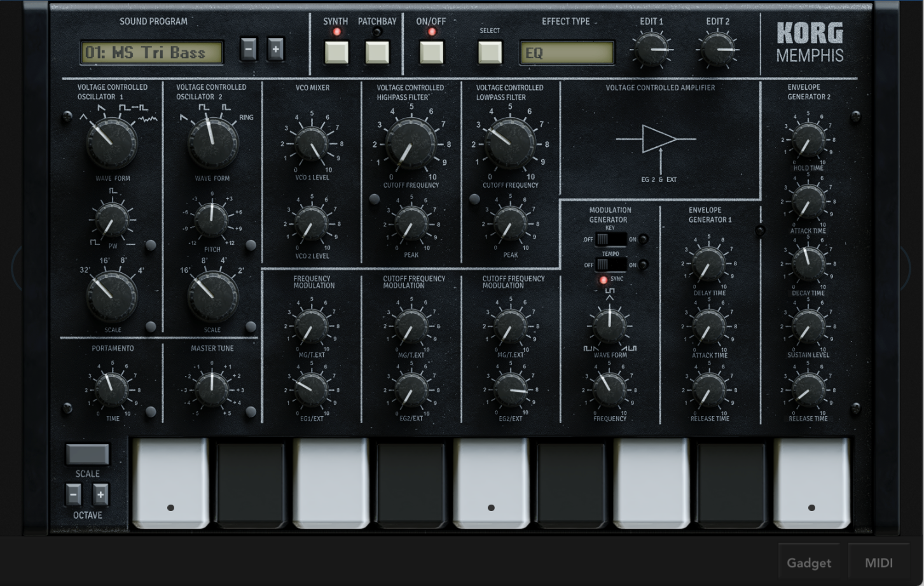The image size is (924, 586).
Task: Click the Oscillator 2 WAVE FORM knob
Action: pos(212,143)
